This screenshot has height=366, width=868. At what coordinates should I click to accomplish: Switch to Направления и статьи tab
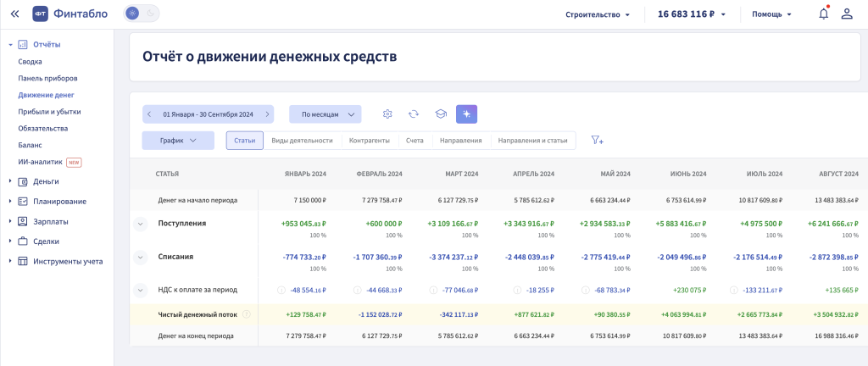tap(532, 141)
